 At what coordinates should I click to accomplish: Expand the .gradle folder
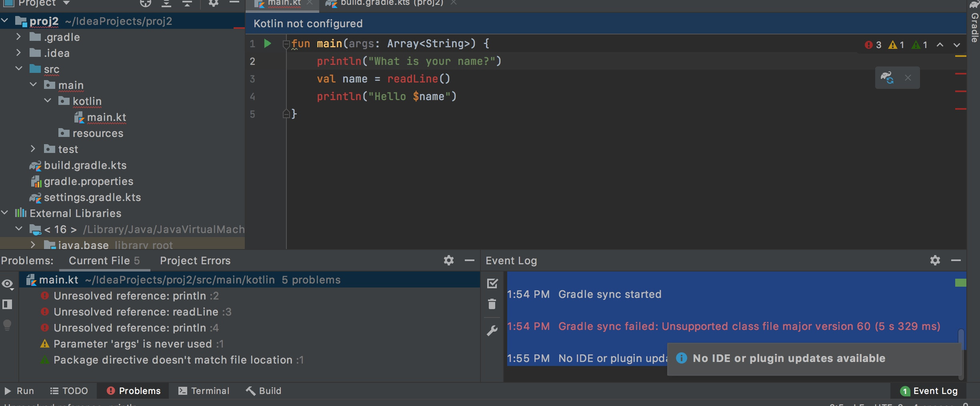18,37
